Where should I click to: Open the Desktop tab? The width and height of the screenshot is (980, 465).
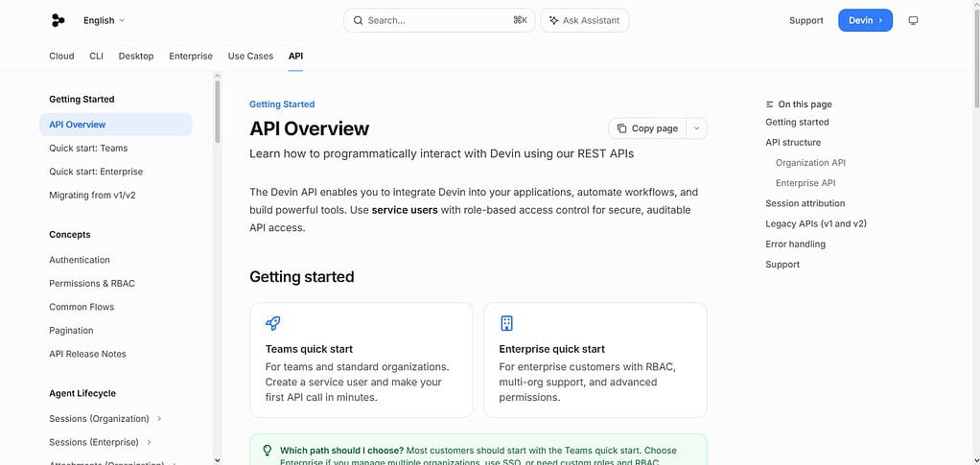136,57
